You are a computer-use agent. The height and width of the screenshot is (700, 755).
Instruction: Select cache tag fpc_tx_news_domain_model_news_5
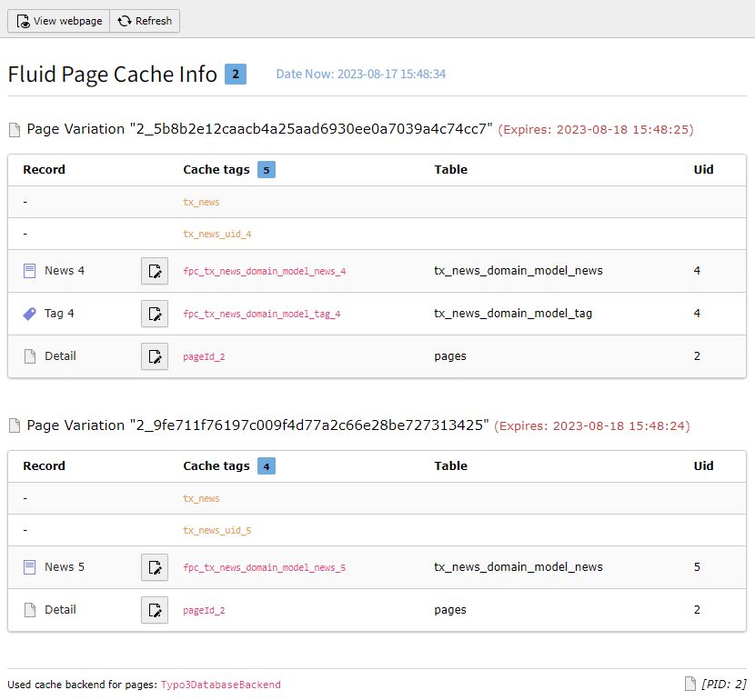pyautogui.click(x=265, y=567)
